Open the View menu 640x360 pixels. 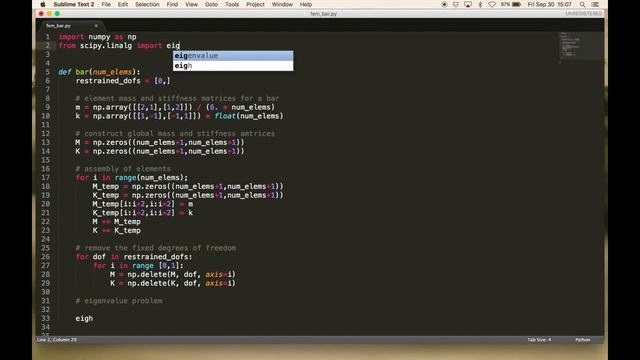pos(191,4)
